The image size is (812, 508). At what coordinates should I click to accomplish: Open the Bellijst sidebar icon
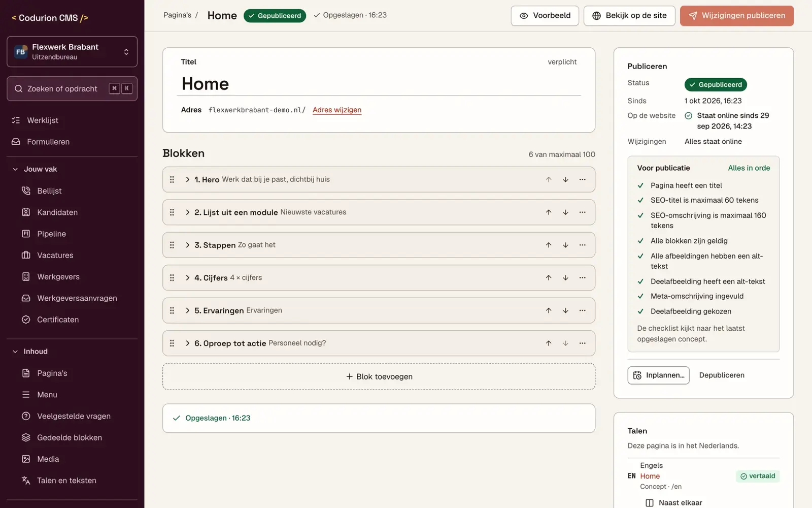(x=26, y=191)
